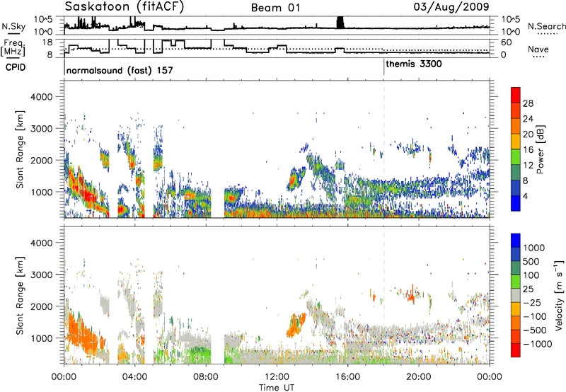566x392 pixels.
Task: Pick the red top segment of Power colorbar
Action: [x=516, y=95]
